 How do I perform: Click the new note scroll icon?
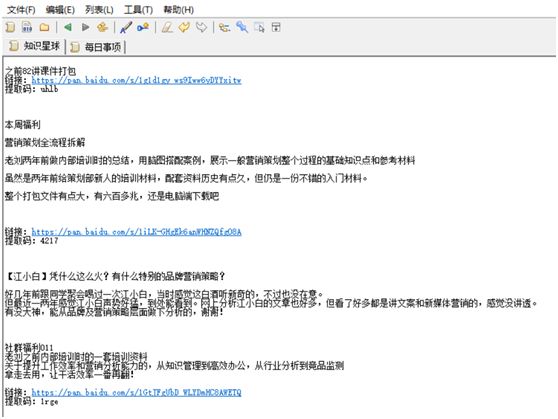click(10, 27)
